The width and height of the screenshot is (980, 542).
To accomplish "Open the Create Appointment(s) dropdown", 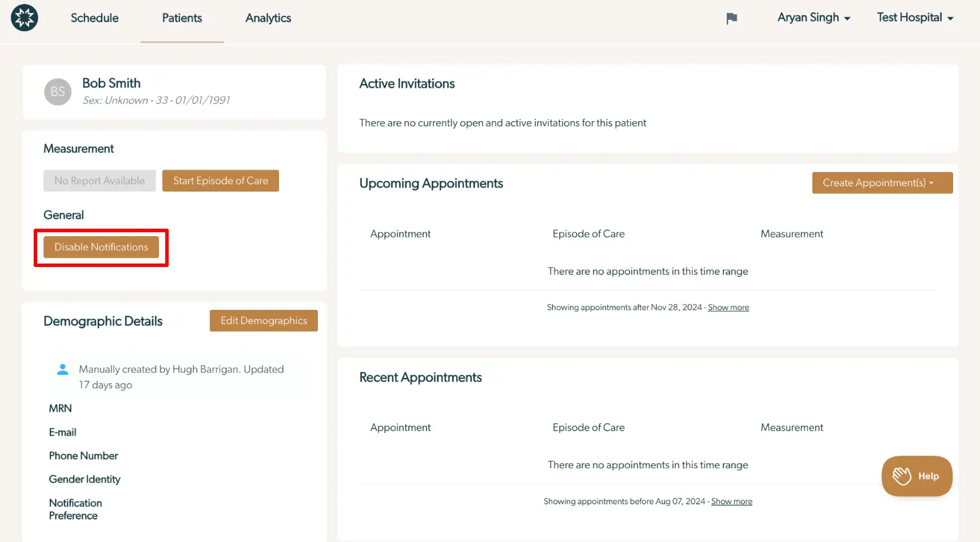I will click(x=881, y=182).
